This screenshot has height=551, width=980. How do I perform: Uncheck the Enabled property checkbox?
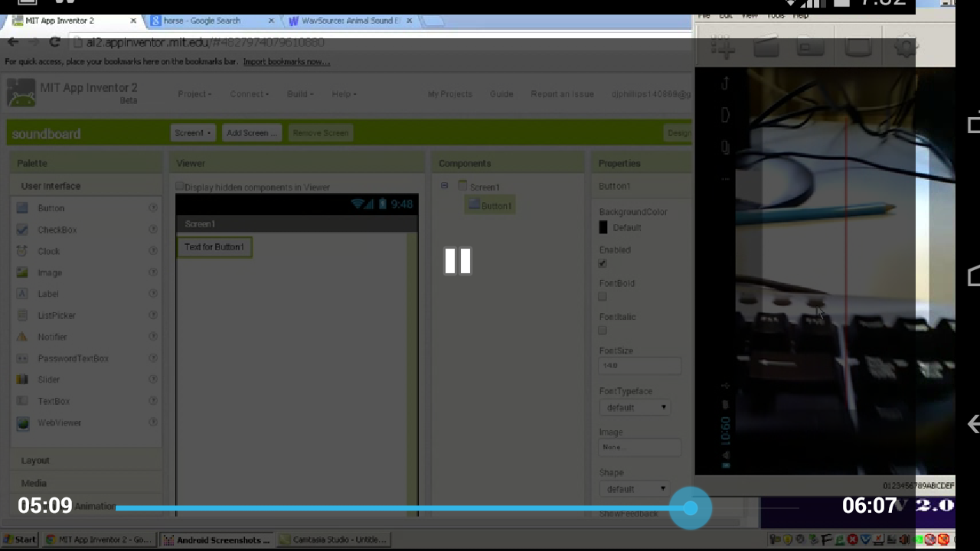click(603, 263)
